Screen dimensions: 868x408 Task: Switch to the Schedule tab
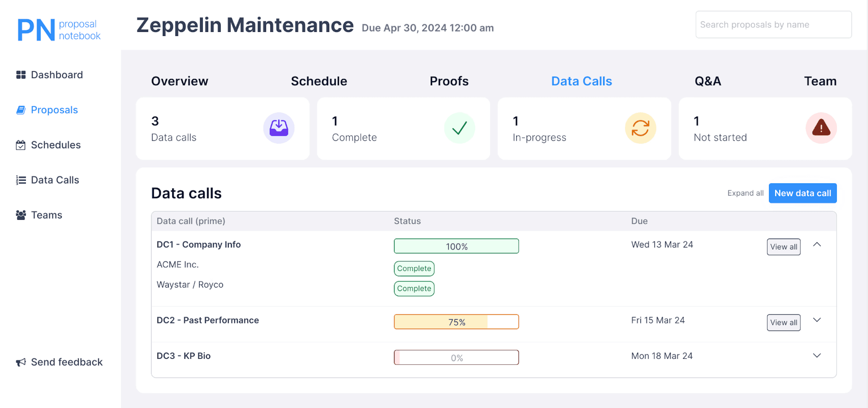coord(319,81)
